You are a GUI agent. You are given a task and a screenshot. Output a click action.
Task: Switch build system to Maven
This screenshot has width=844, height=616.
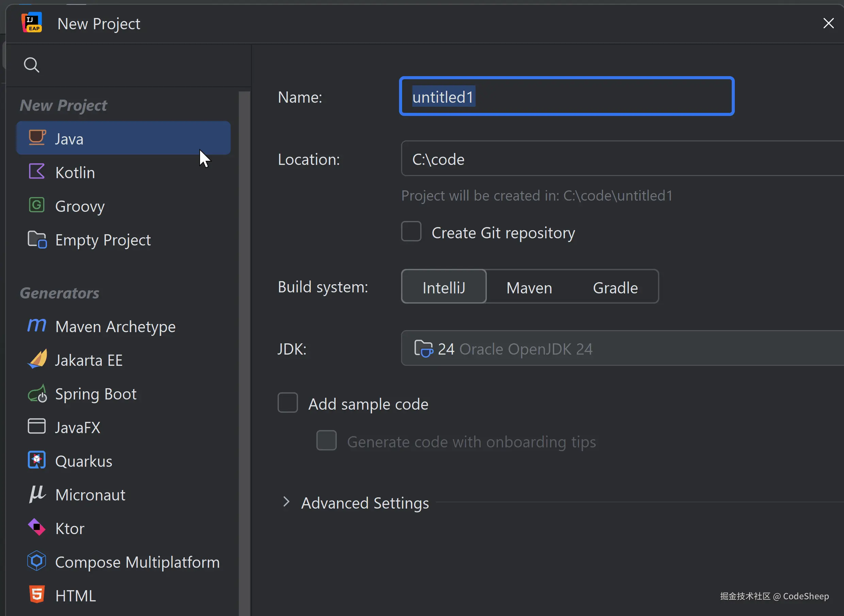coord(529,288)
